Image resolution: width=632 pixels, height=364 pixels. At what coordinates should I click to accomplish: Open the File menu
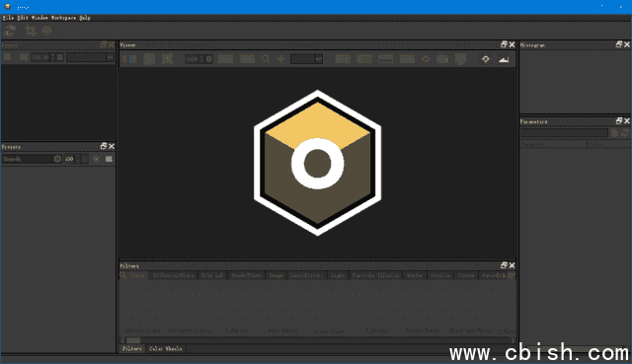8,18
